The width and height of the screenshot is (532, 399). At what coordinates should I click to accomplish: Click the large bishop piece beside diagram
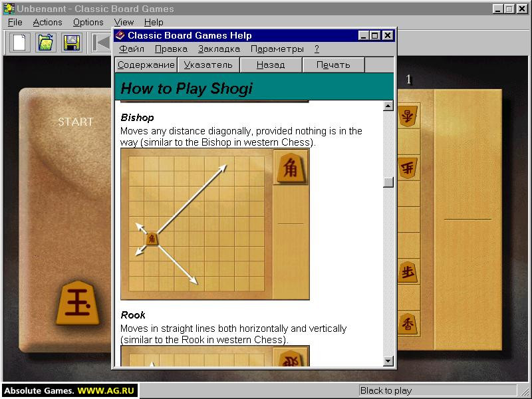click(291, 168)
